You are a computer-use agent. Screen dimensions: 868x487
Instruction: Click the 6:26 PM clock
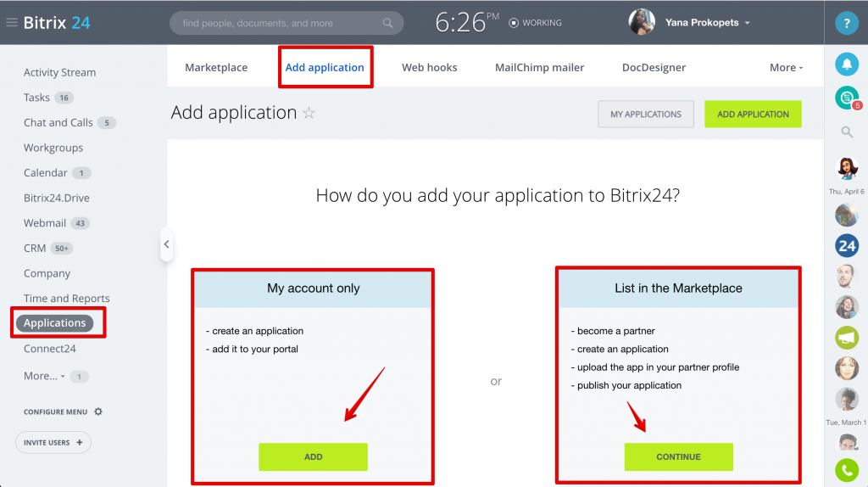[467, 23]
